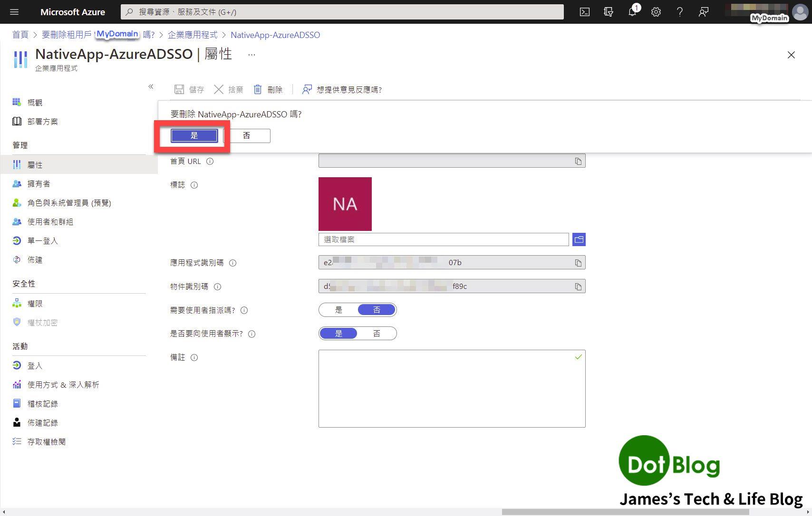
Task: Click the Microsoft Azure logo text
Action: point(73,12)
